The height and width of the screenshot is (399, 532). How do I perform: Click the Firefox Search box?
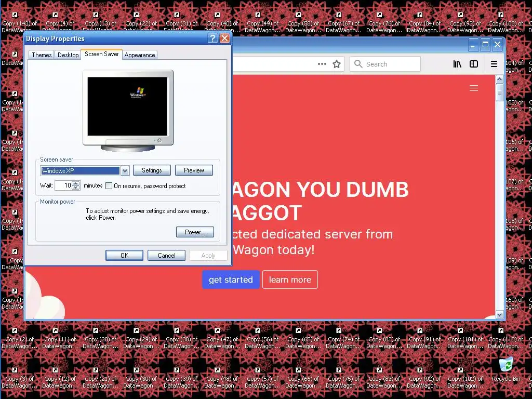pos(385,64)
